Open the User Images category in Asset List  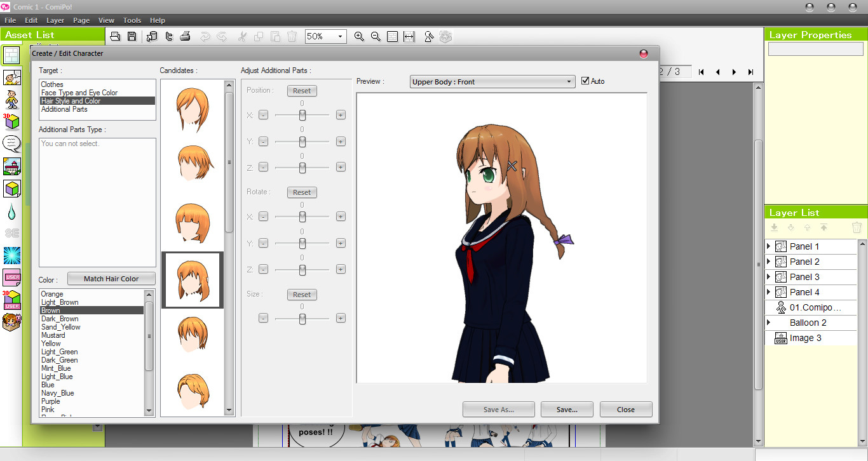tap(11, 276)
